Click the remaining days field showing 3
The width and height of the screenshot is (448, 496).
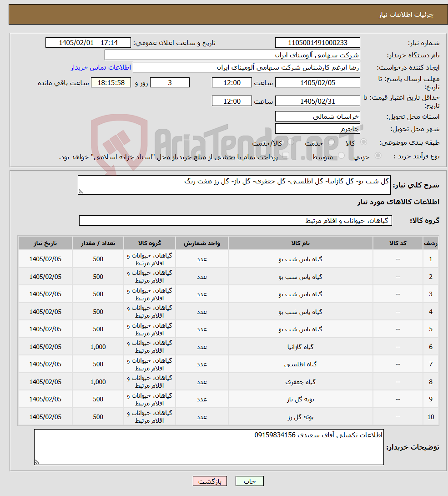pos(170,82)
